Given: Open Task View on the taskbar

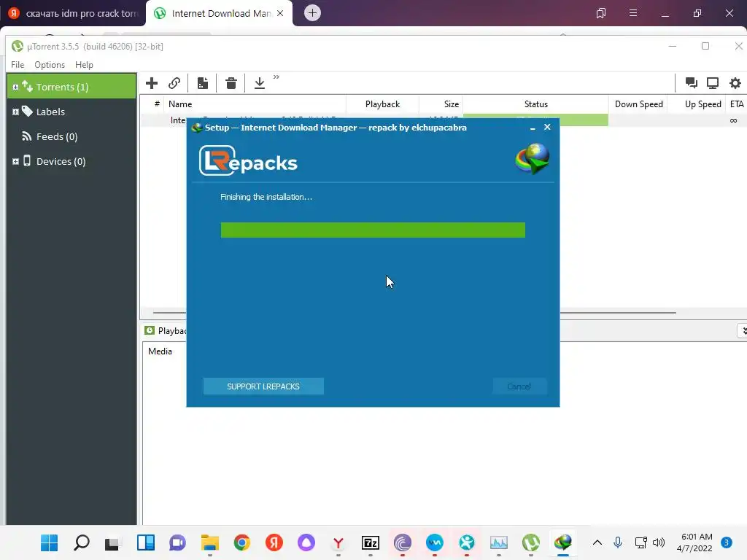Looking at the screenshot, I should (113, 542).
